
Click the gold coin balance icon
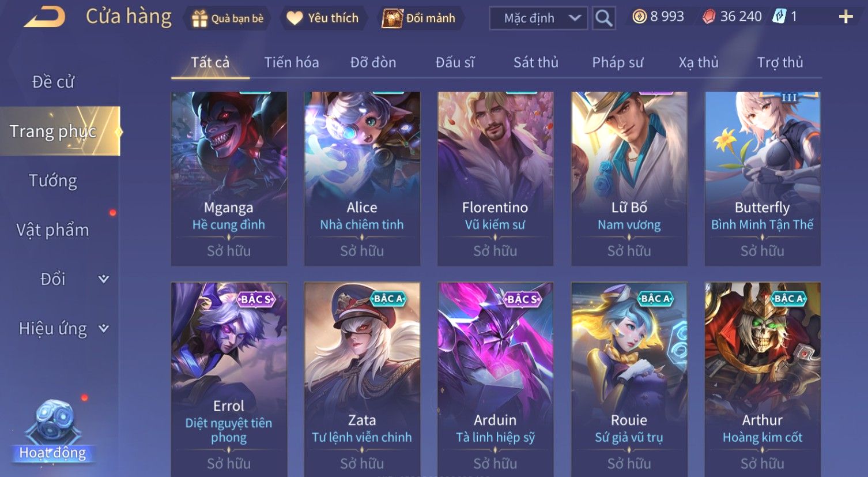coord(639,17)
